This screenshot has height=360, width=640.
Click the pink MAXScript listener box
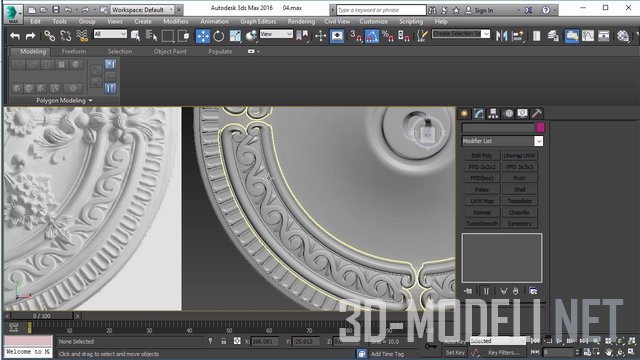(28, 341)
